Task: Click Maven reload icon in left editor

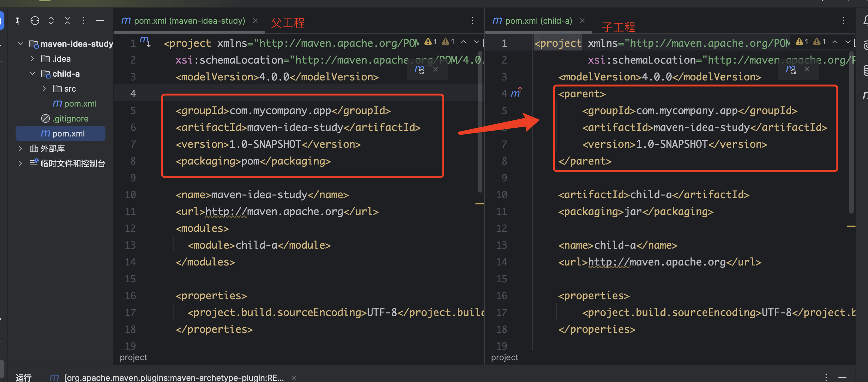Action: pyautogui.click(x=420, y=70)
